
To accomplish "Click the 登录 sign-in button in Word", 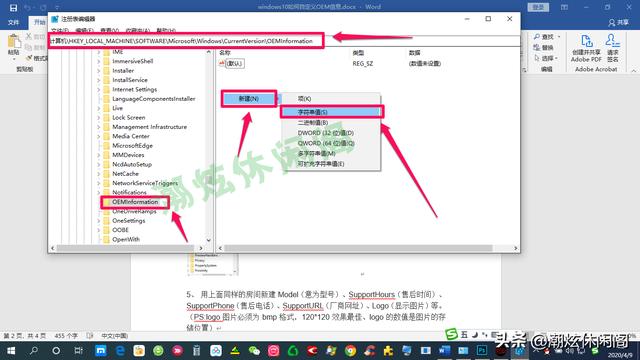I will (538, 7).
